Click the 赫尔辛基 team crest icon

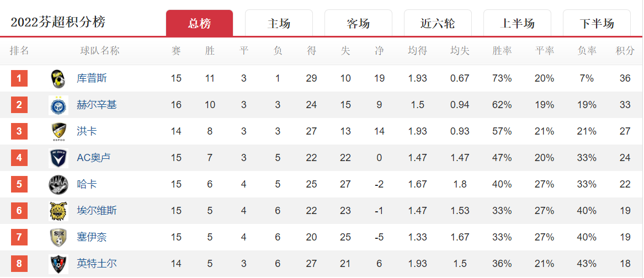click(58, 105)
